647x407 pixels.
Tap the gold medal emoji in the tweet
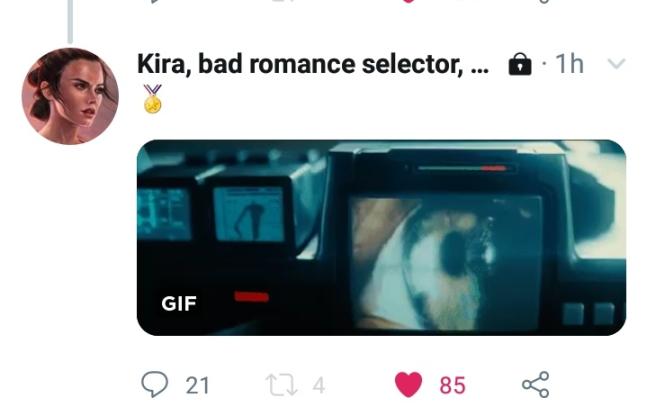coord(153,99)
